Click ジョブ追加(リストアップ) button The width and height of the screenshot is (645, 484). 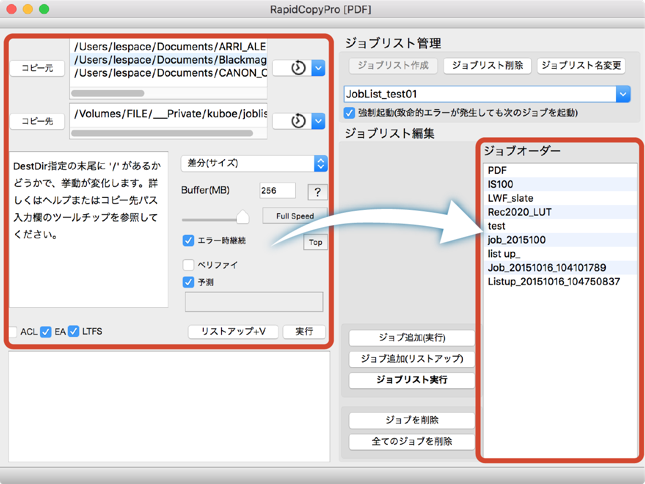(x=412, y=359)
